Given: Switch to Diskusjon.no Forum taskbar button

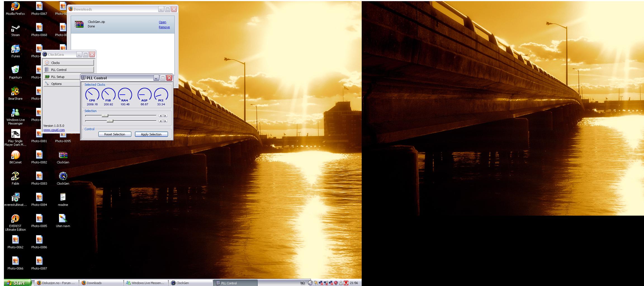Looking at the screenshot, I should [x=56, y=283].
